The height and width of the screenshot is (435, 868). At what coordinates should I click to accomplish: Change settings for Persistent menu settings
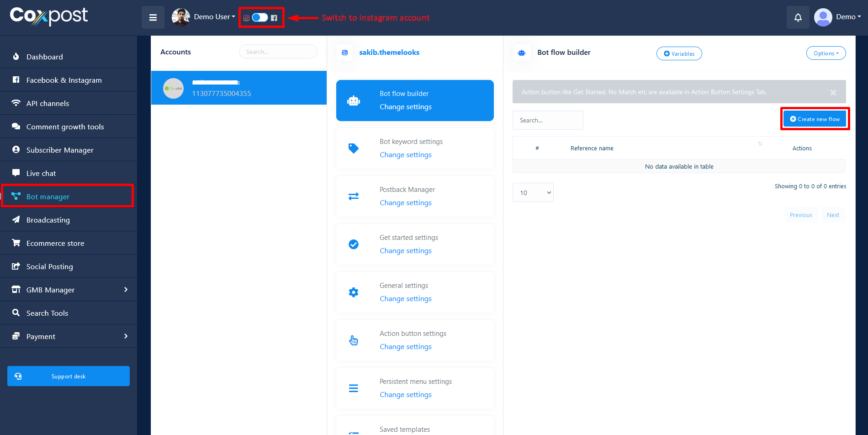tap(406, 395)
